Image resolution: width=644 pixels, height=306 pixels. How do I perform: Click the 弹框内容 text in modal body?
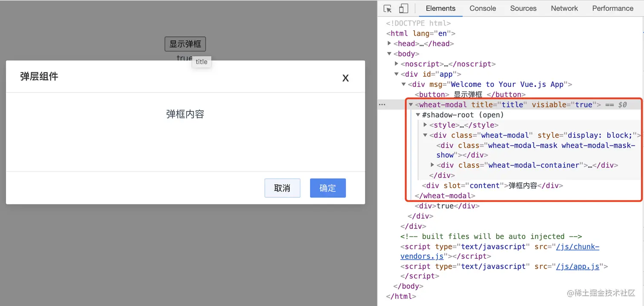pos(185,114)
